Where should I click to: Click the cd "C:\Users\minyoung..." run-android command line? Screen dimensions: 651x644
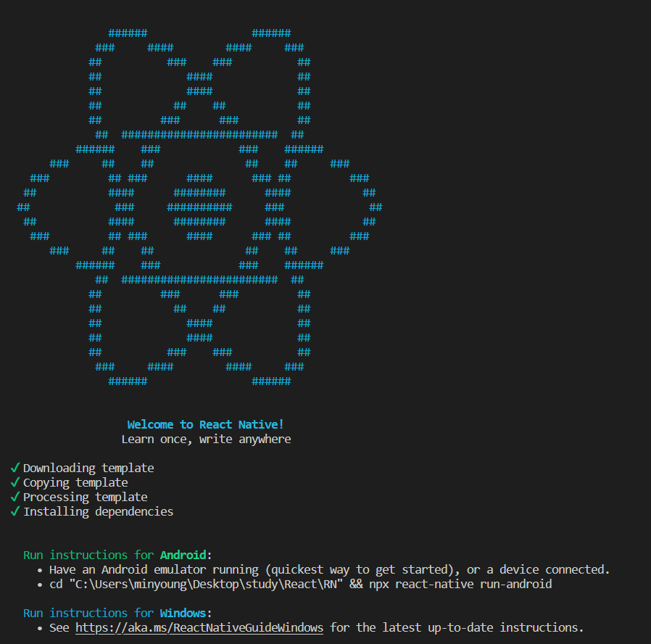pyautogui.click(x=301, y=585)
